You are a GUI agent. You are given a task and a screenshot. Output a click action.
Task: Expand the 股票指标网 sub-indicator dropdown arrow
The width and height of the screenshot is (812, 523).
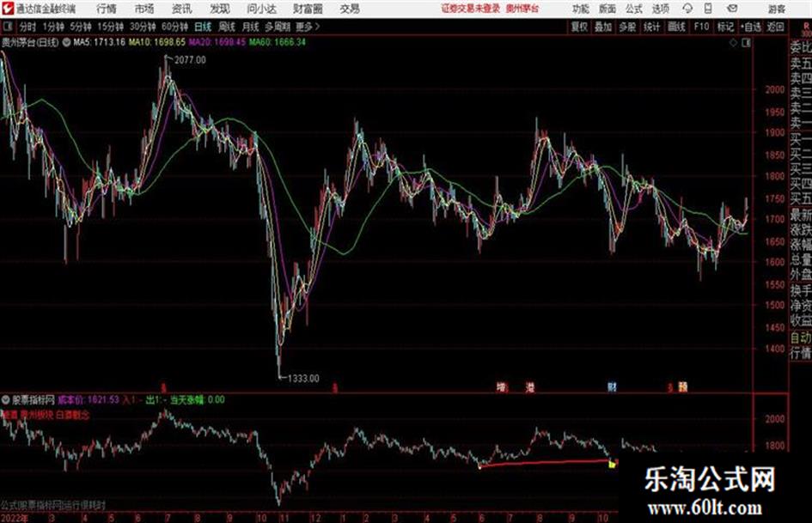coord(6,399)
